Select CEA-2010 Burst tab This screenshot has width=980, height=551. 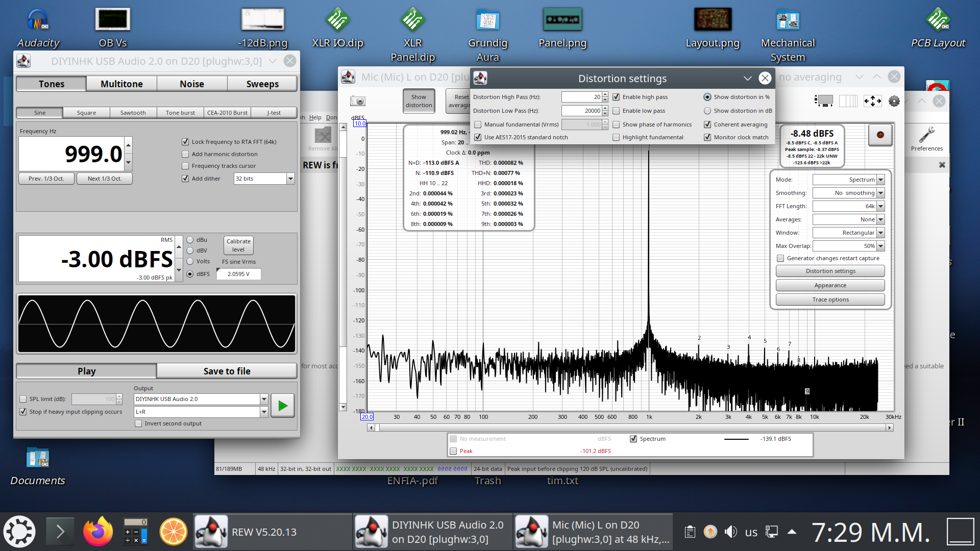[x=227, y=113]
